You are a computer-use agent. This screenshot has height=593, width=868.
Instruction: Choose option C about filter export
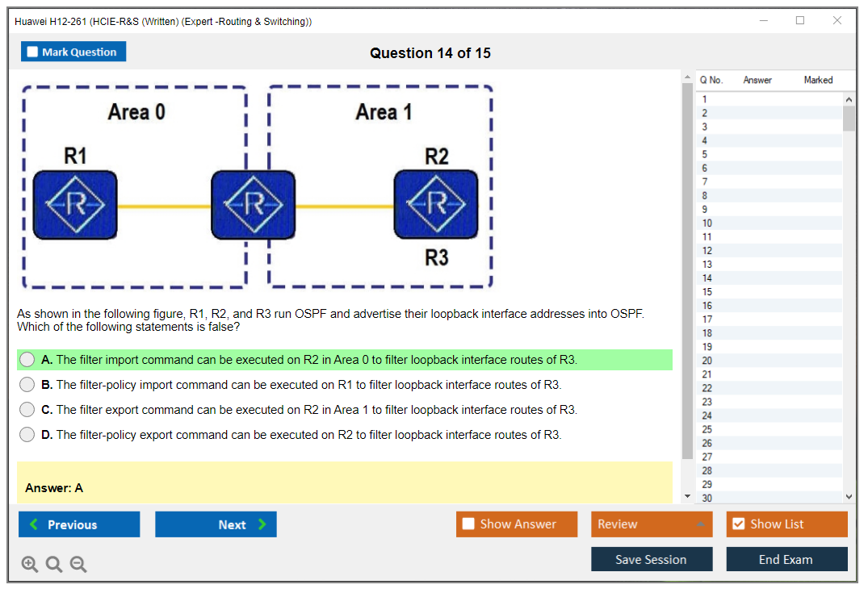(x=27, y=410)
